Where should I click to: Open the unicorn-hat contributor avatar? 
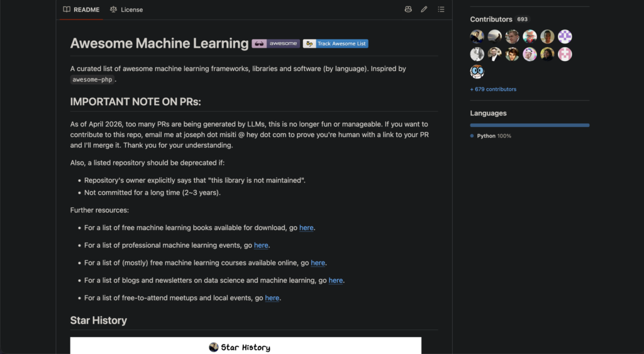(x=530, y=54)
